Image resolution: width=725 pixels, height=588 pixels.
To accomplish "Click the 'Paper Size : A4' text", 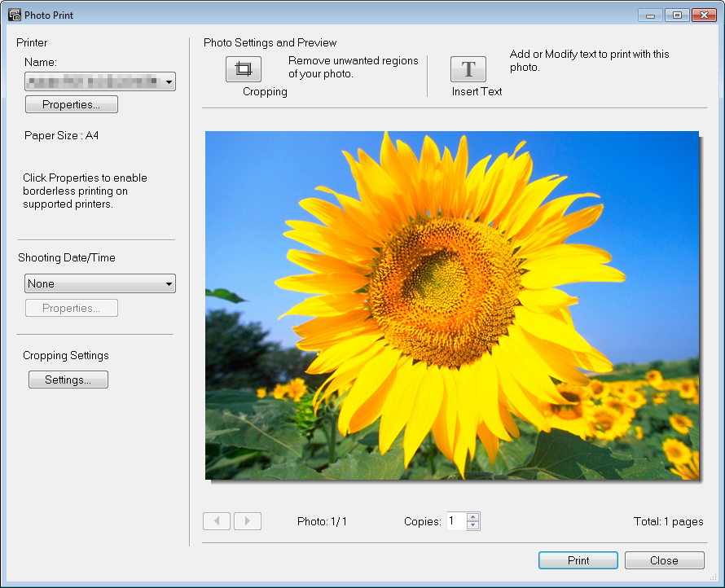I will 61,135.
